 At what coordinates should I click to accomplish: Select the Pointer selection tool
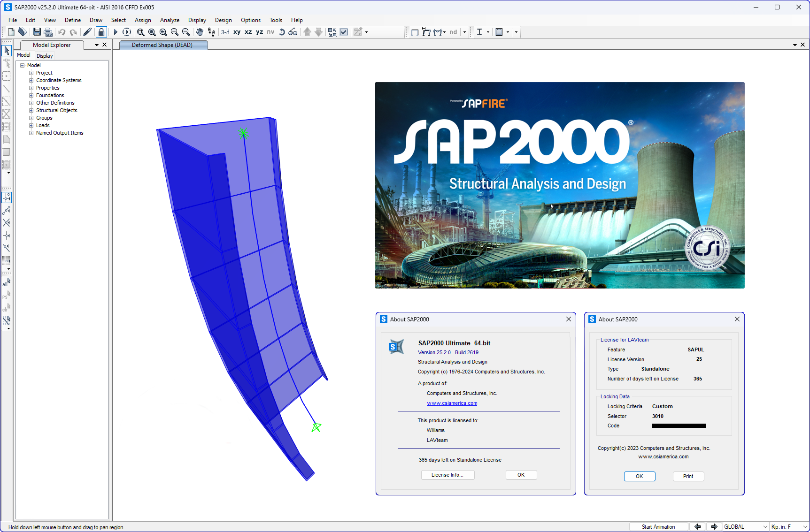[x=7, y=50]
